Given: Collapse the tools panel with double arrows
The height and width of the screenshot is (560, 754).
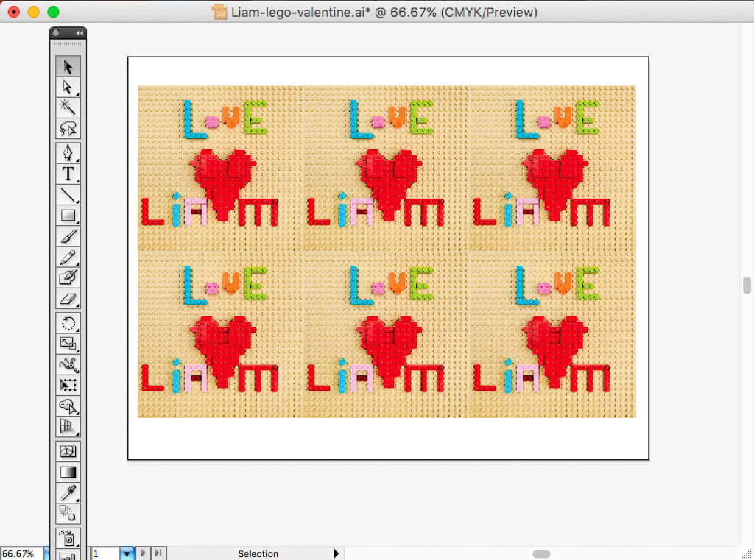Looking at the screenshot, I should pos(80,32).
